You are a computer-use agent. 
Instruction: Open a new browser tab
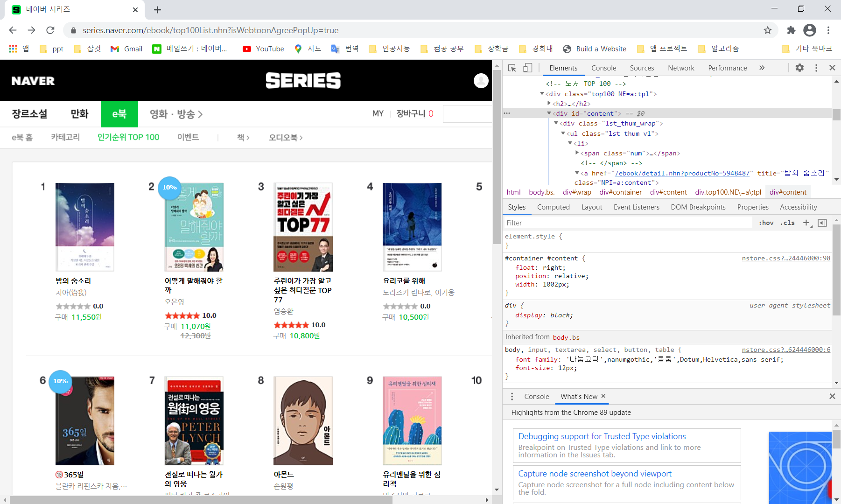click(x=158, y=10)
